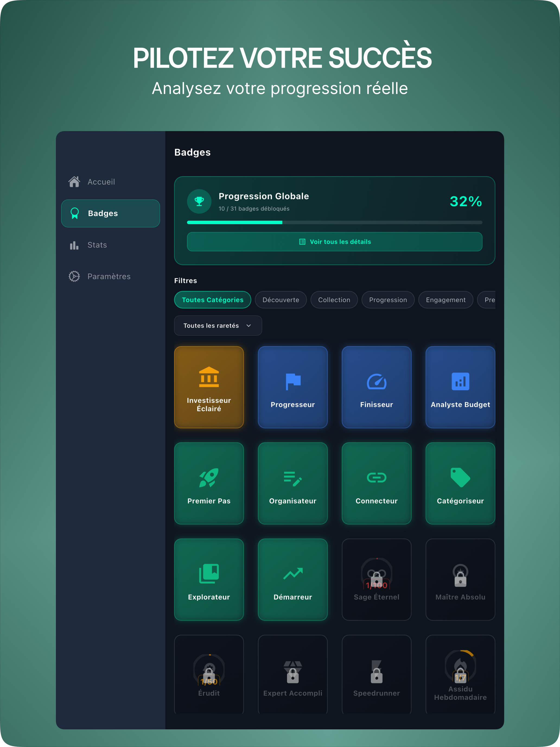Click the Finisseur card label
The height and width of the screenshot is (747, 560).
377,404
